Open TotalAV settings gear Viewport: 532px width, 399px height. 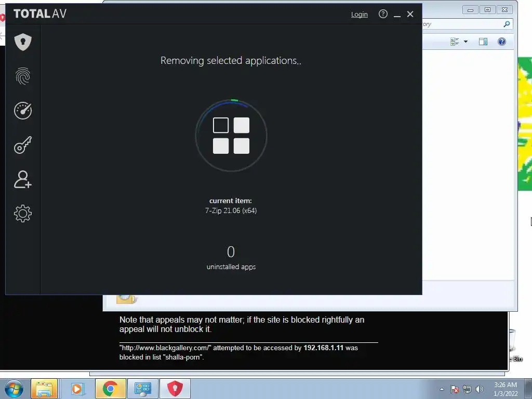[x=23, y=214]
